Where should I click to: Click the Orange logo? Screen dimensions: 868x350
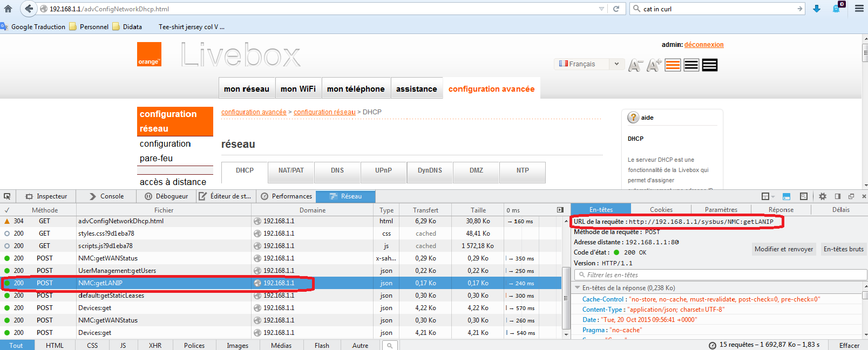pos(149,54)
